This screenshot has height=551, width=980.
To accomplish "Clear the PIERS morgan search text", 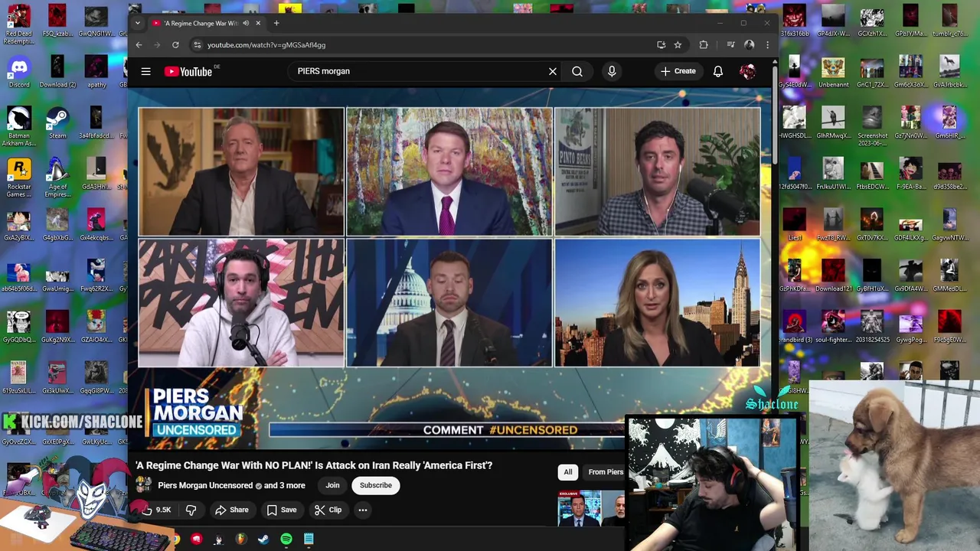I will coord(552,71).
